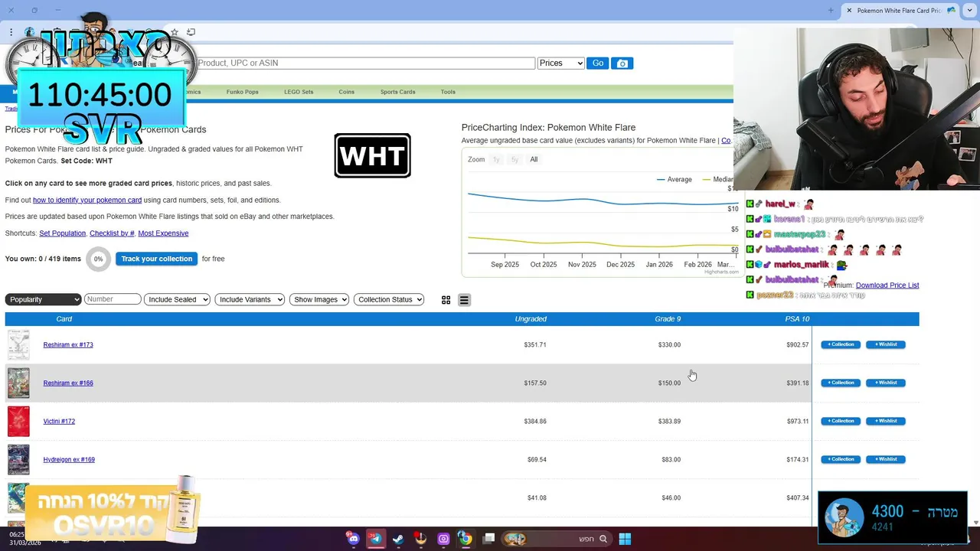Image resolution: width=980 pixels, height=551 pixels.
Task: Open the Chrome three-dot menu
Action: coord(11,32)
